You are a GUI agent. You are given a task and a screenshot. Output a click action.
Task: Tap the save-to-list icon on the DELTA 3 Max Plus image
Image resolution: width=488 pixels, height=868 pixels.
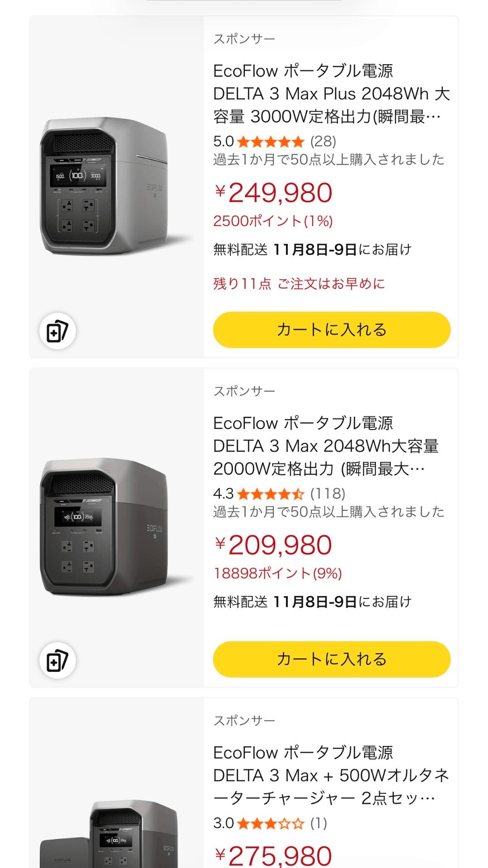[58, 331]
